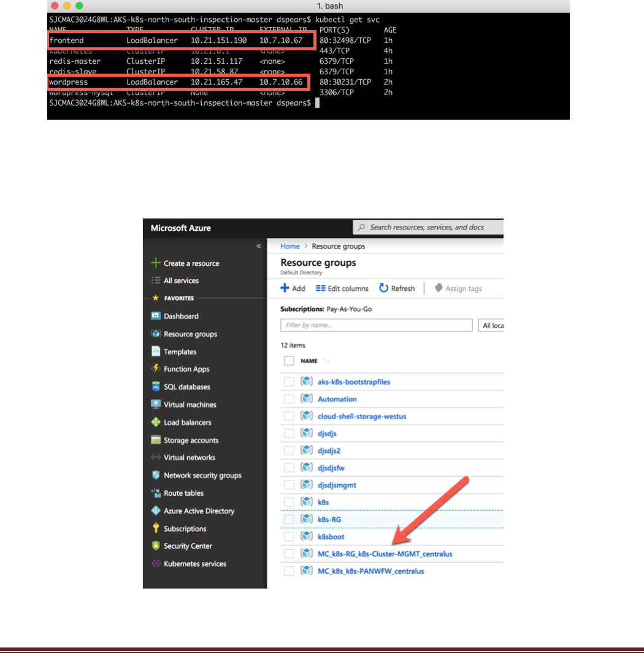Open Kubernetes services in the sidebar menu

click(195, 563)
